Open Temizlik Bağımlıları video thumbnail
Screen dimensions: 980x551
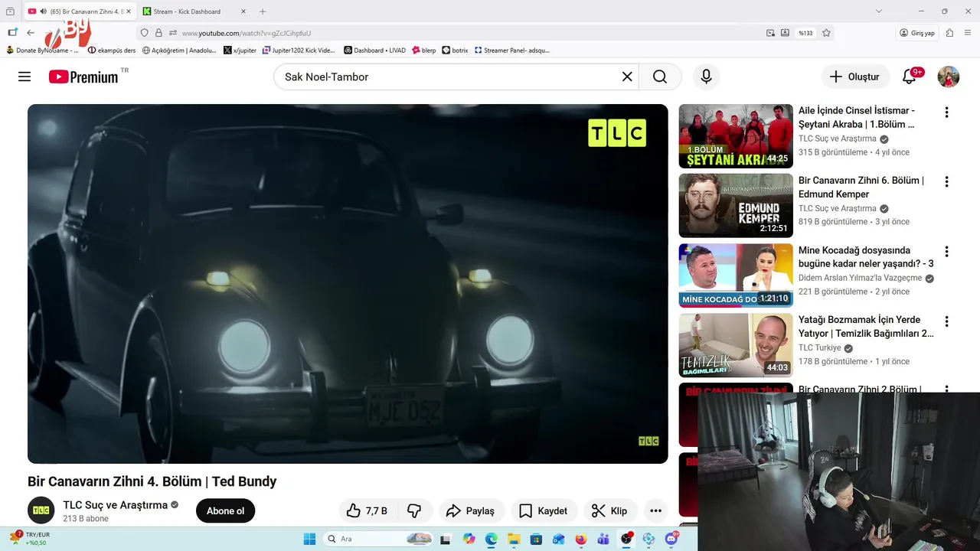(736, 345)
